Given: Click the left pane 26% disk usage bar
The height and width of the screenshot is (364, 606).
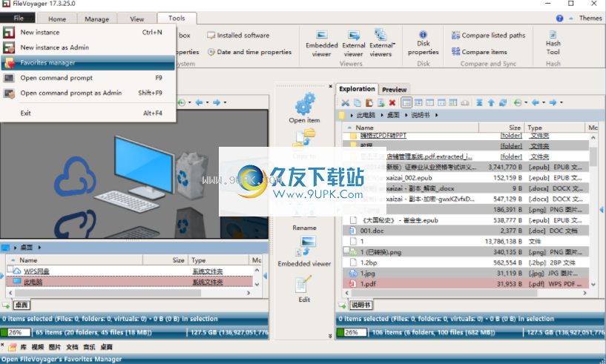Looking at the screenshot, I should (16, 332).
